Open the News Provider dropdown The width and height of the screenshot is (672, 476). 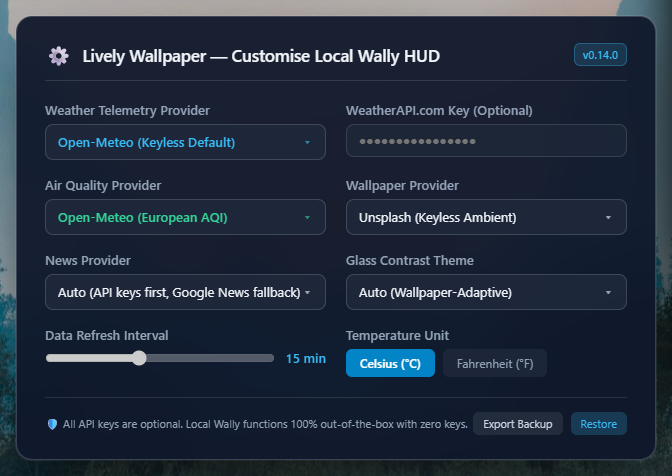pos(185,292)
